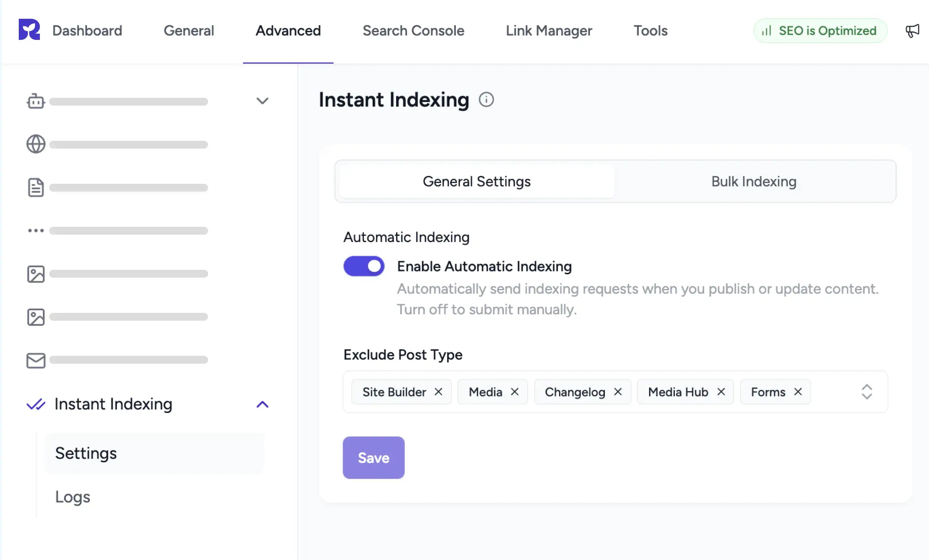The image size is (929, 560).
Task: Open Search Console tab
Action: pos(413,31)
